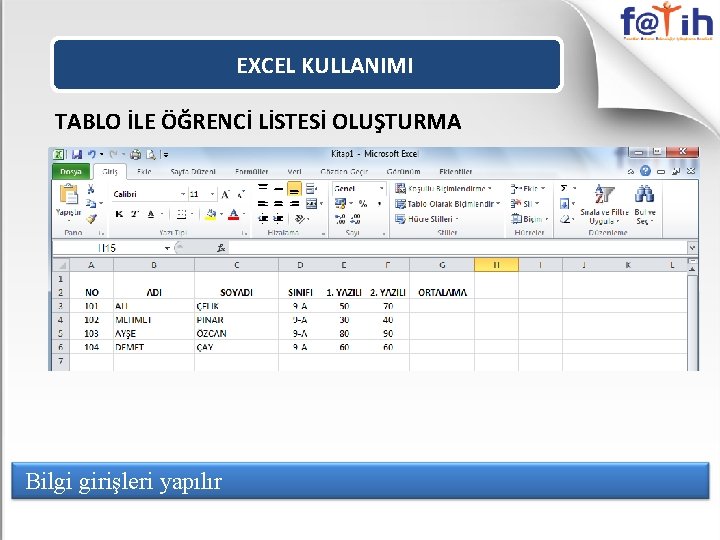Click the Sort and Filter funnel icon

point(604,194)
